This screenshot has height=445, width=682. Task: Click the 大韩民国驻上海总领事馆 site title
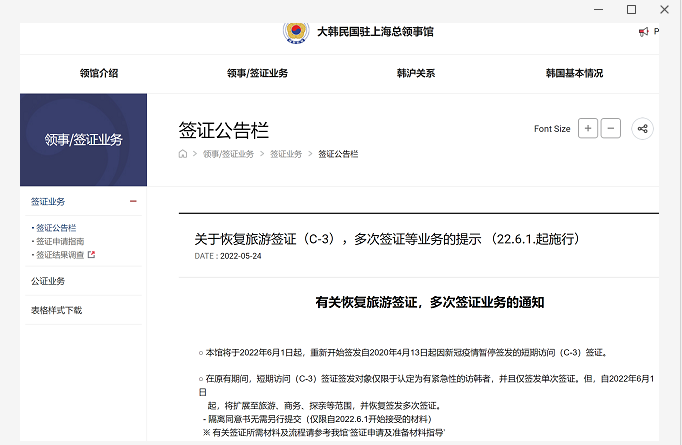point(375,31)
